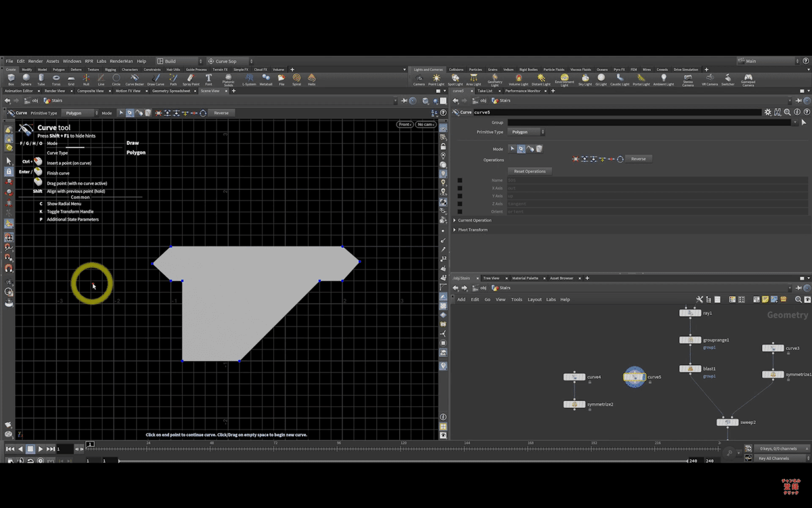Image resolution: width=812 pixels, height=508 pixels.
Task: Switch to the Performance Monitor tab
Action: (x=523, y=91)
